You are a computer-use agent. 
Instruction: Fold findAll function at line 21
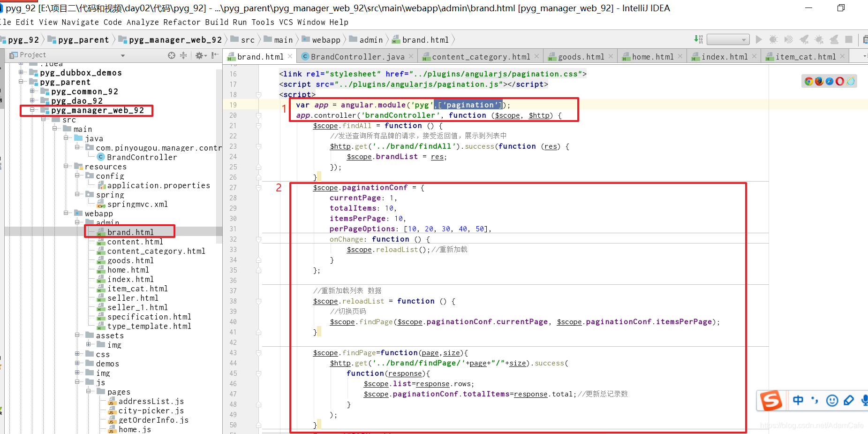[258, 126]
